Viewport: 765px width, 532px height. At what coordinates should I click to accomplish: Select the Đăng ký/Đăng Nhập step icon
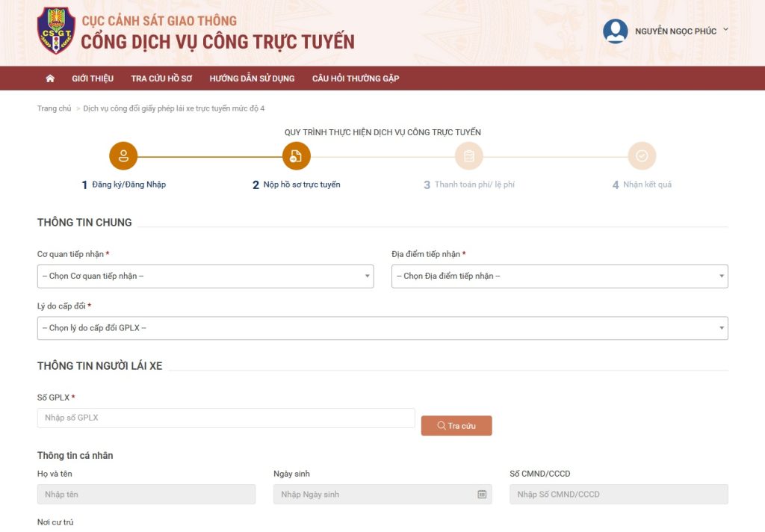[x=123, y=155]
